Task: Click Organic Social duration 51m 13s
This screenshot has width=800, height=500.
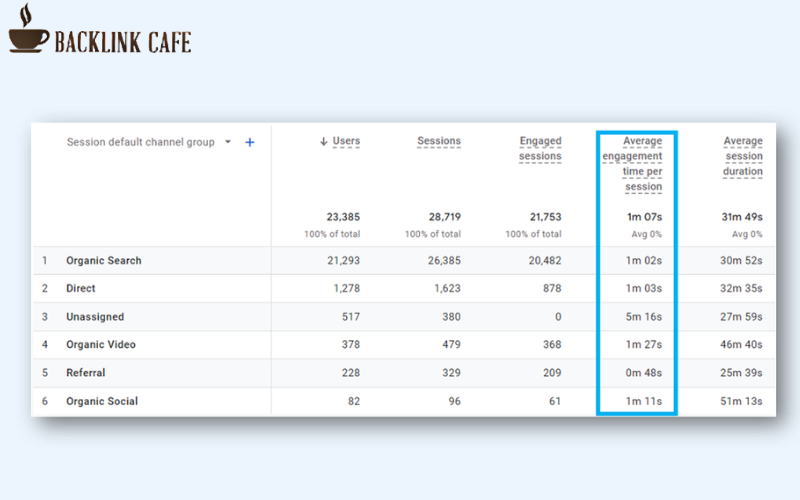Action: (741, 402)
